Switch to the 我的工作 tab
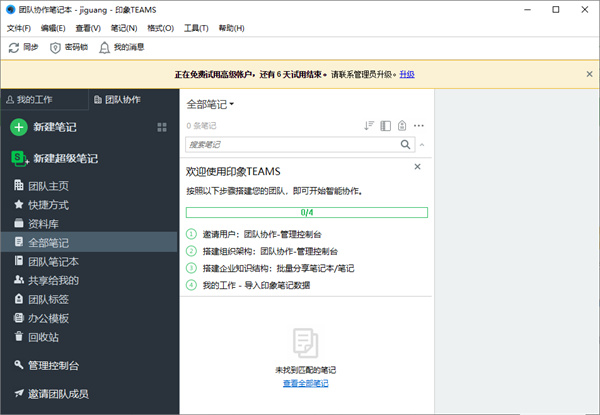 [40, 99]
